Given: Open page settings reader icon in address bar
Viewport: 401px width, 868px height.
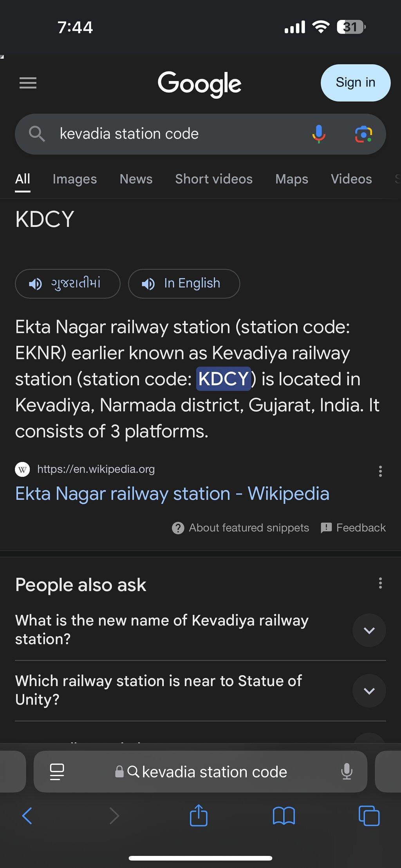Looking at the screenshot, I should (x=57, y=772).
